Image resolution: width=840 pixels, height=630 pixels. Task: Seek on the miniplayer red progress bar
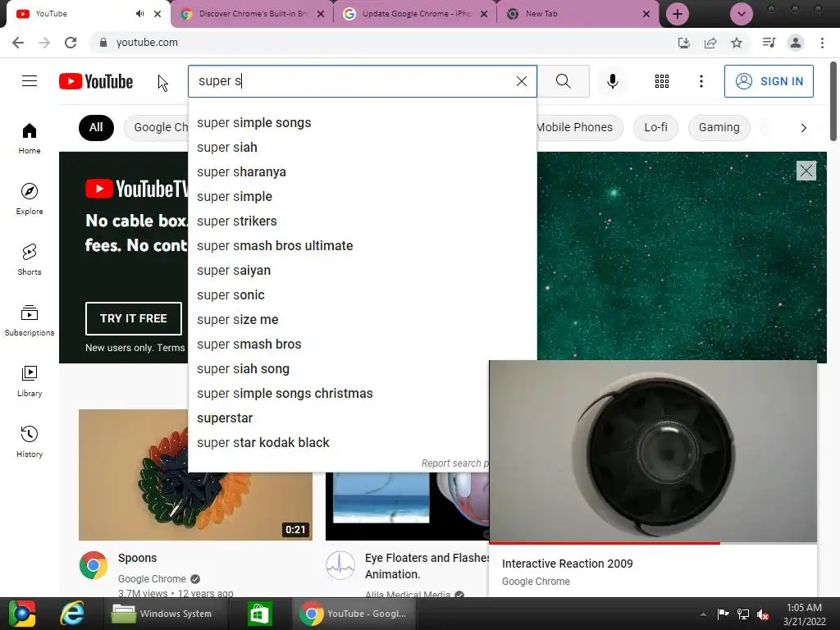pos(653,543)
